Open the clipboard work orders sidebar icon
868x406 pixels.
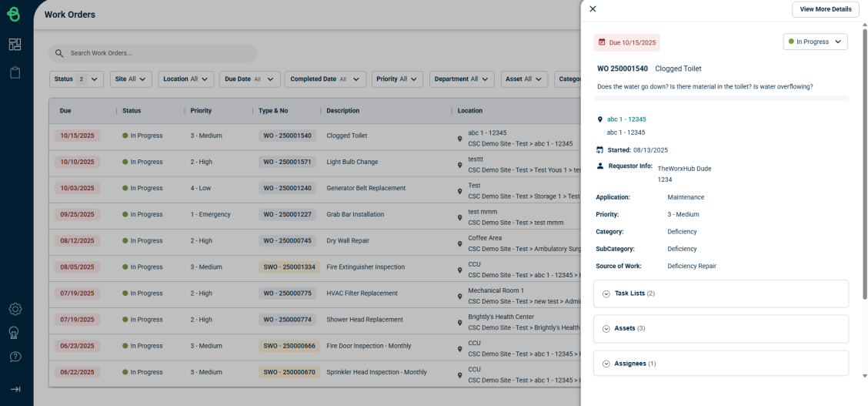tap(15, 72)
